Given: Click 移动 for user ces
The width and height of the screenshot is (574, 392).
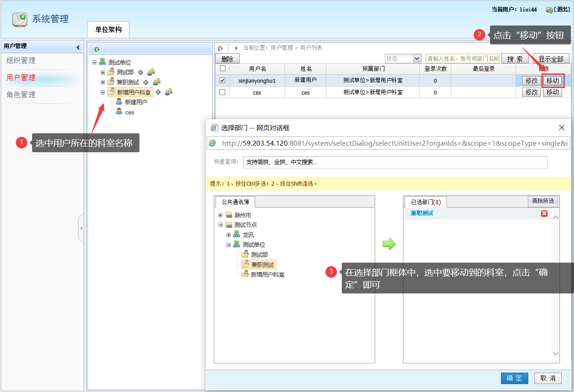Looking at the screenshot, I should 553,92.
